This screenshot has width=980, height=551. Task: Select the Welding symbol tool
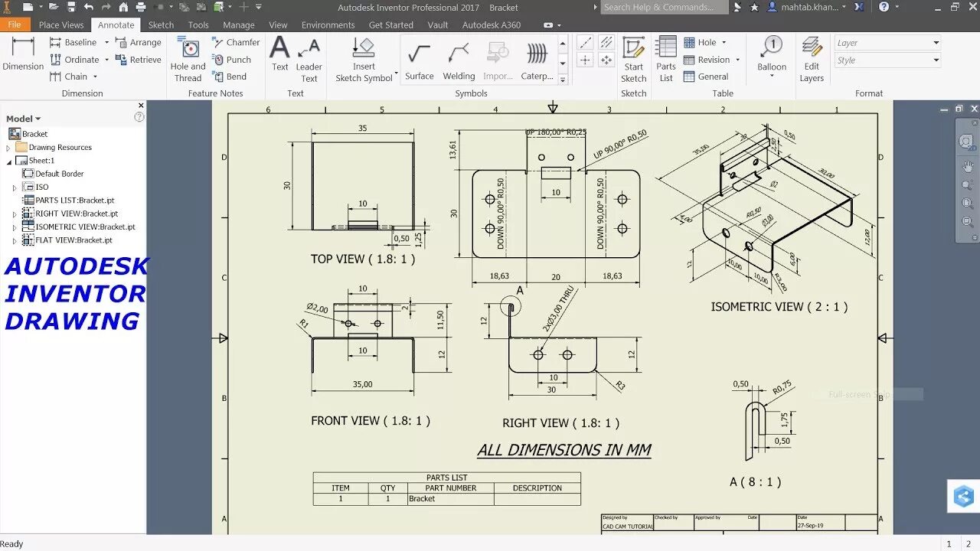click(459, 61)
